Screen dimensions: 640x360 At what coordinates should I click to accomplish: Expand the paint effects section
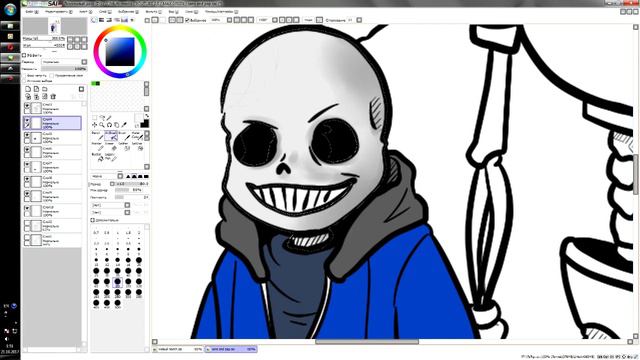(24, 55)
